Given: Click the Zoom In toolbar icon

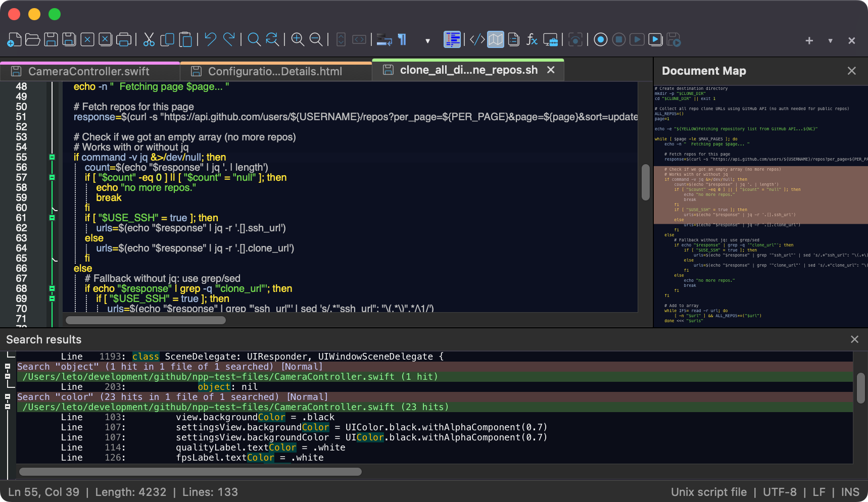Looking at the screenshot, I should click(298, 39).
